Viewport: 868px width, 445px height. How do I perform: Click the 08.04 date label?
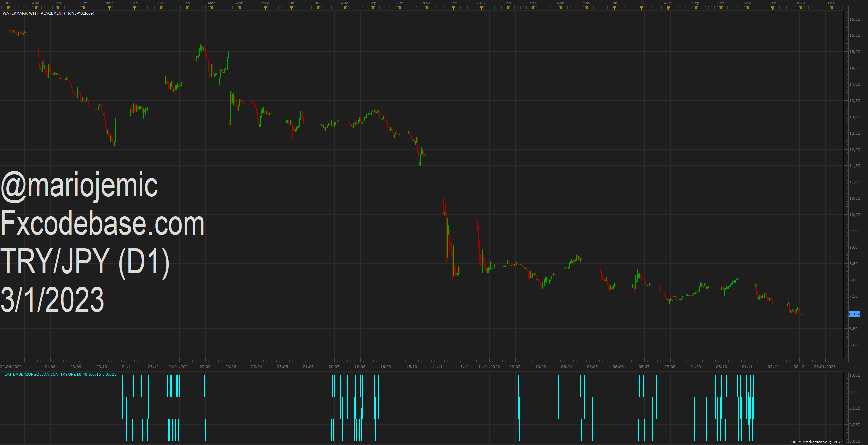[x=567, y=367]
